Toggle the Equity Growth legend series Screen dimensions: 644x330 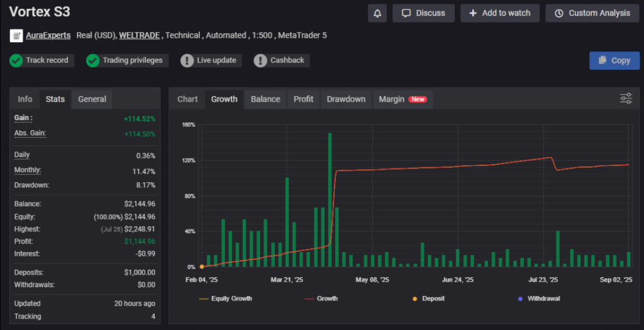(x=226, y=299)
